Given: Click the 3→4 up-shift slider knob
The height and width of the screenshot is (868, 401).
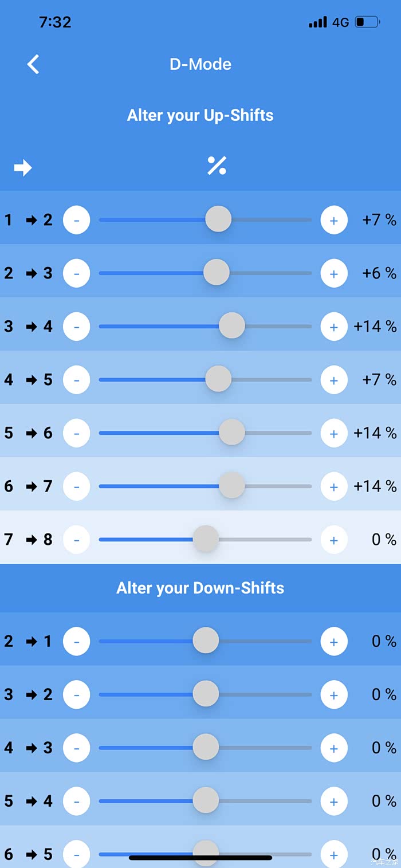Looking at the screenshot, I should pos(232,326).
